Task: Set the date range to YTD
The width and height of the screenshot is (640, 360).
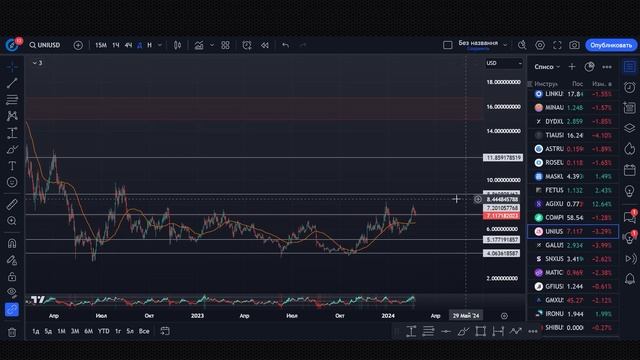Action: click(104, 331)
